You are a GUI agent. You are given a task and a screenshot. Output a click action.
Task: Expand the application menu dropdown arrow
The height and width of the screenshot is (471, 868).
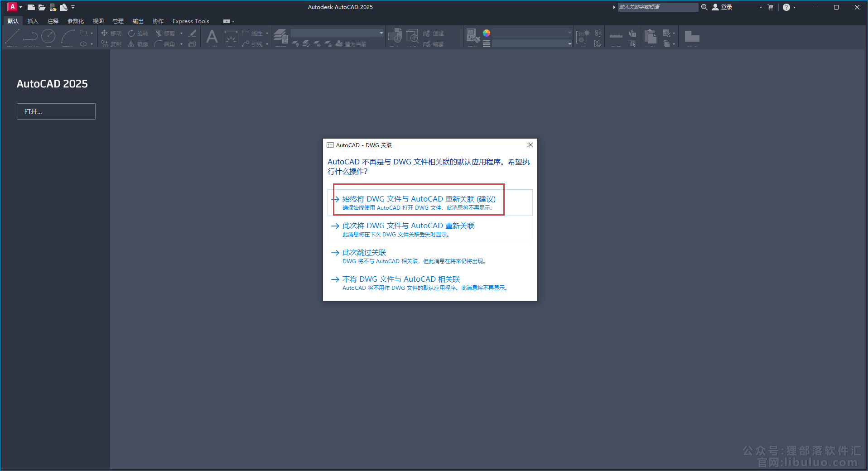click(x=20, y=7)
